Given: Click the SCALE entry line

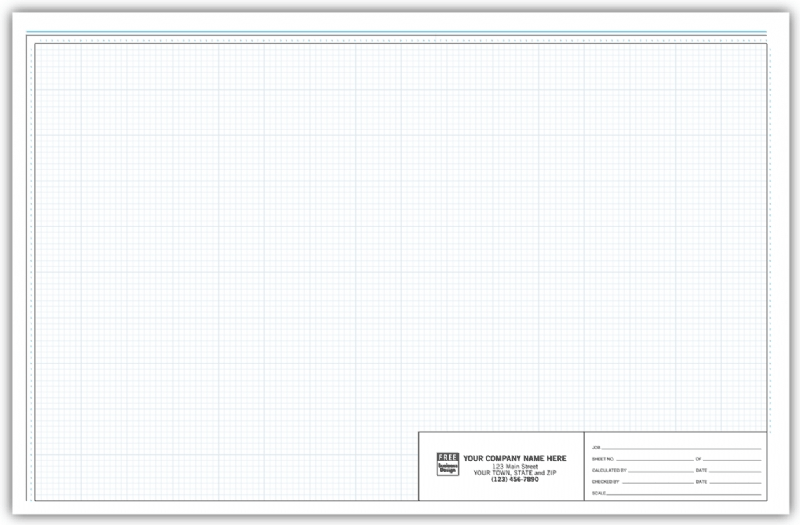Looking at the screenshot, I should point(684,494).
